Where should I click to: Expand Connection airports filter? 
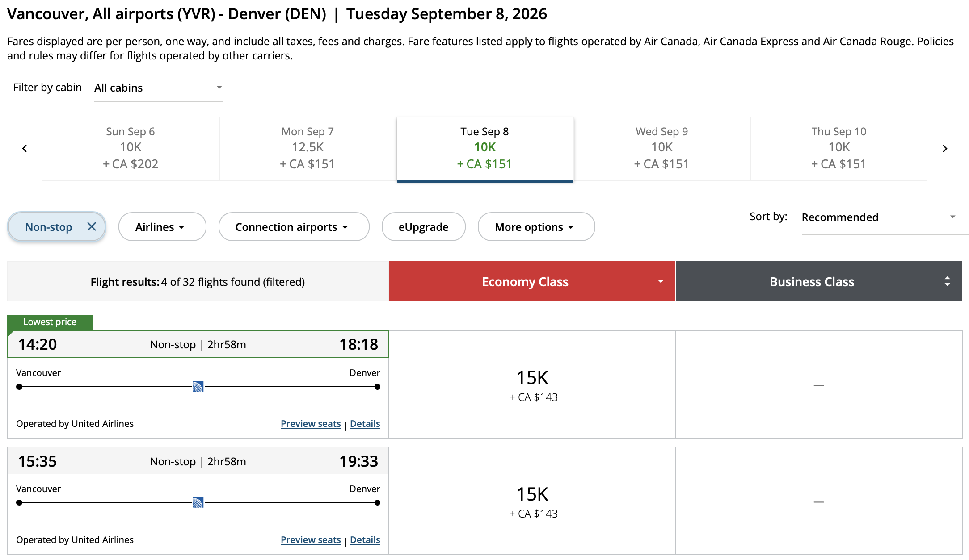click(294, 227)
